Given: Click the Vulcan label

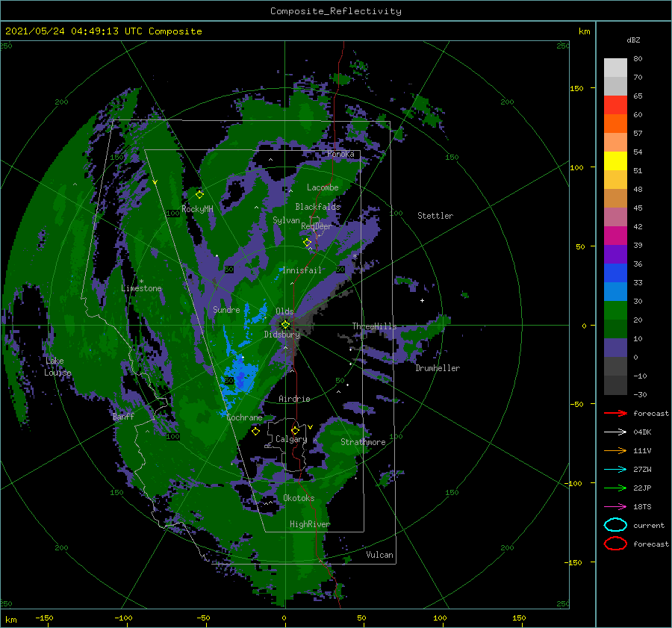Looking at the screenshot, I should click(380, 555).
